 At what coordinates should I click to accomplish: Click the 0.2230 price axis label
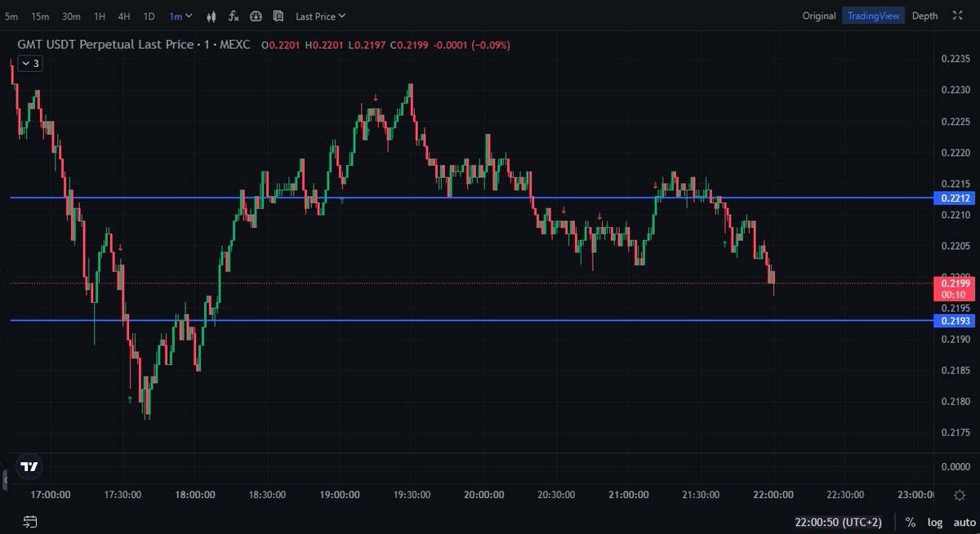point(955,90)
